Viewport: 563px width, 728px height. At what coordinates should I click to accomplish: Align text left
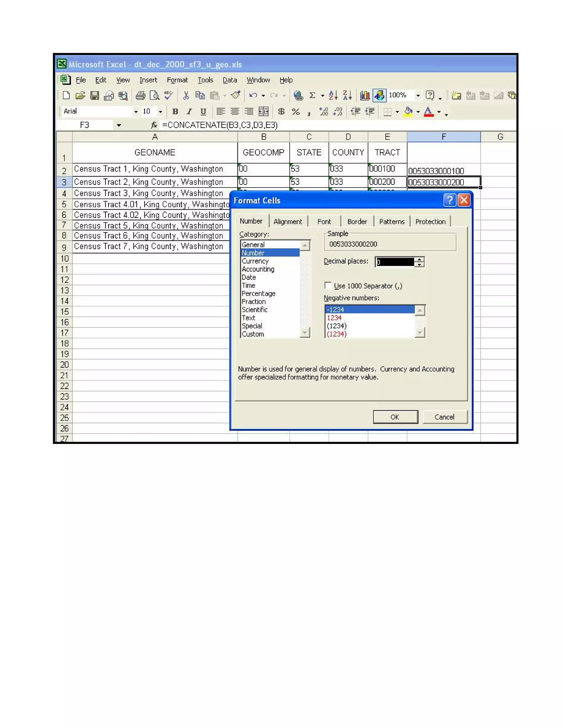click(x=220, y=112)
